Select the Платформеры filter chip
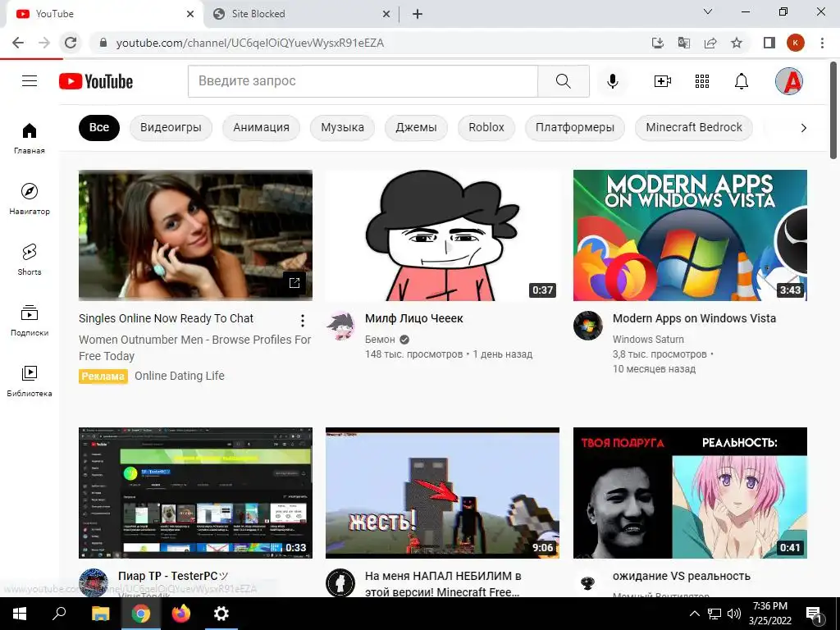Screen dimensions: 840x630 pos(575,127)
